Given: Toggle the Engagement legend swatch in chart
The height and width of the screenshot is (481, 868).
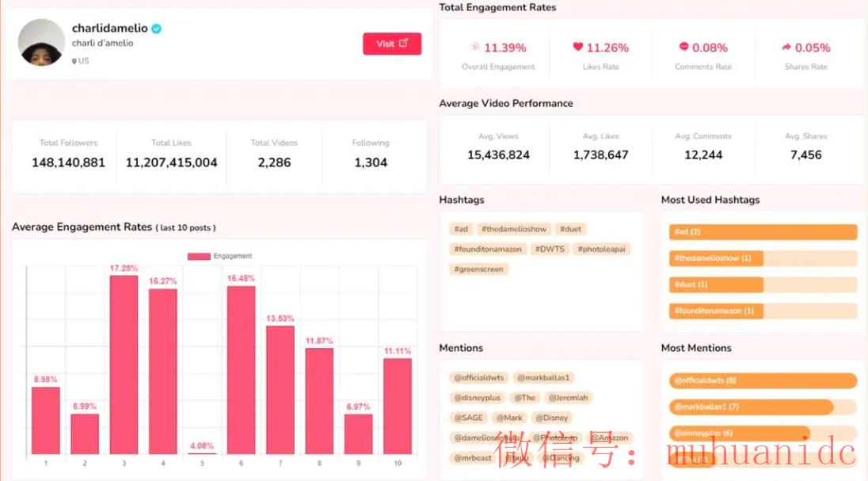Looking at the screenshot, I should [x=199, y=256].
